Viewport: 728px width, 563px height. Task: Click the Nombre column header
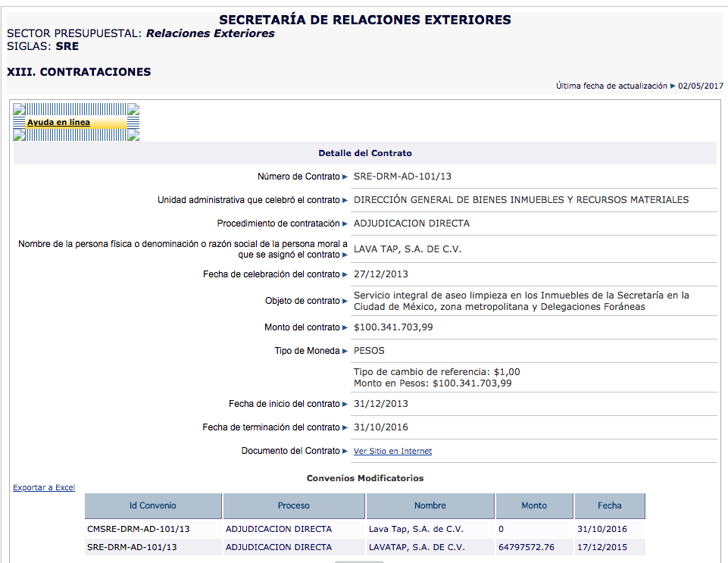coord(430,505)
